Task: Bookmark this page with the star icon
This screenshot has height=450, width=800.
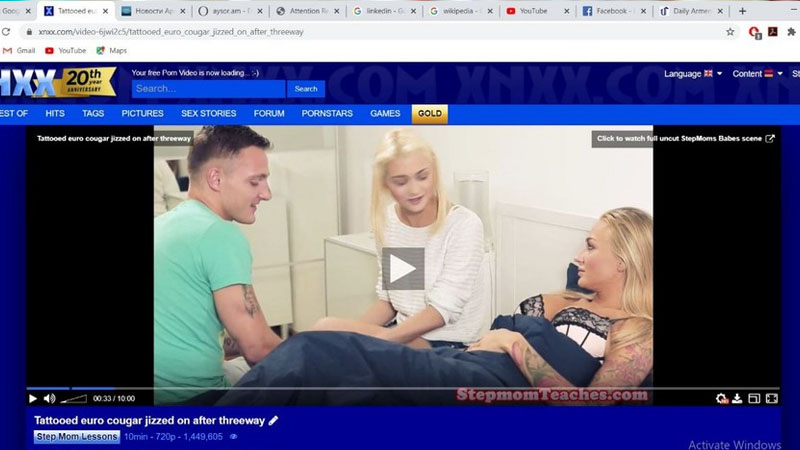Action: point(730,32)
